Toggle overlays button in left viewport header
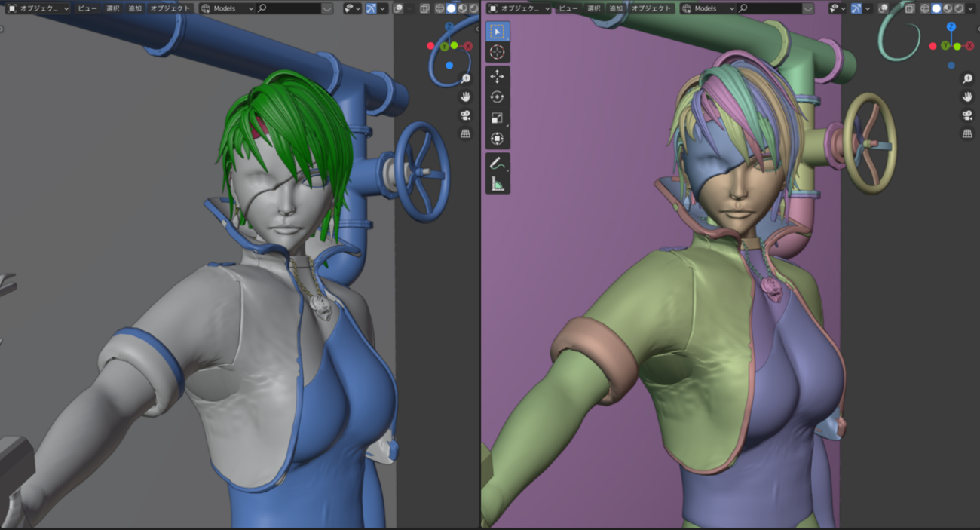This screenshot has width=980, height=530. tap(398, 8)
